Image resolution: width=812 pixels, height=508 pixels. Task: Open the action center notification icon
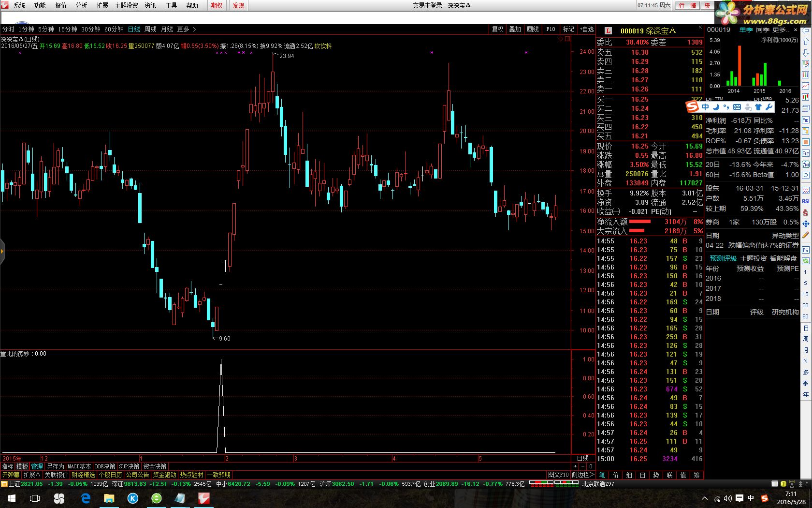[739, 498]
